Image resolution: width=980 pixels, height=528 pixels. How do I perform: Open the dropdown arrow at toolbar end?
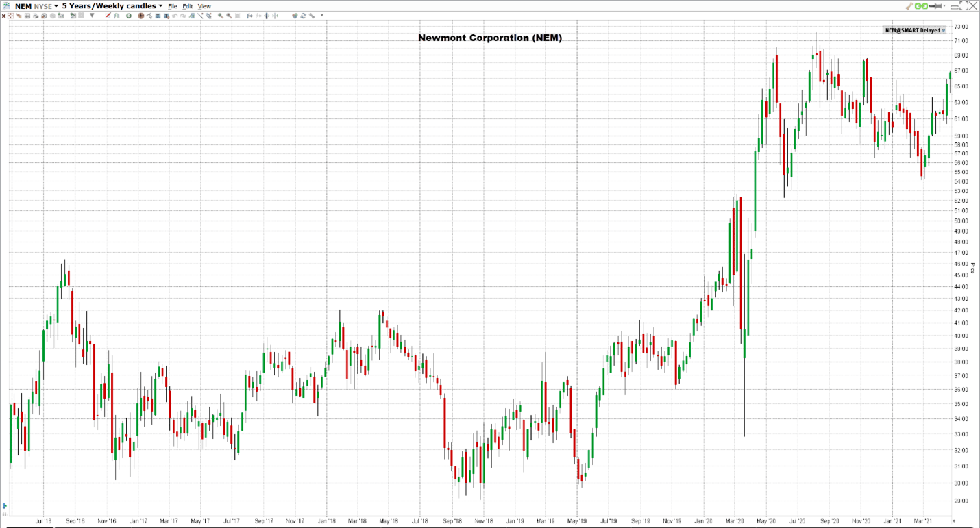coord(322,15)
